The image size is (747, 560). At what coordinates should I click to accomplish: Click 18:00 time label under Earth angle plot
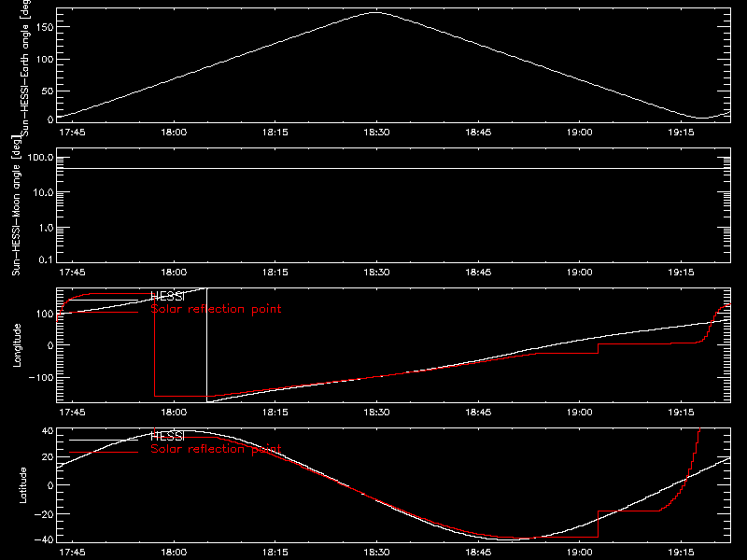tap(174, 133)
